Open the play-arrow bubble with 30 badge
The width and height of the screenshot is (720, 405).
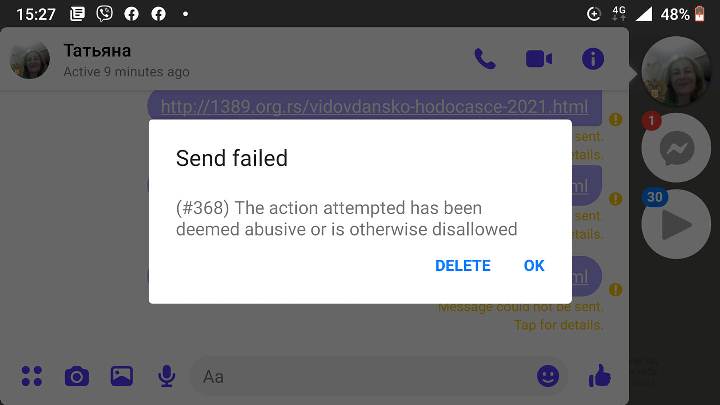(676, 224)
